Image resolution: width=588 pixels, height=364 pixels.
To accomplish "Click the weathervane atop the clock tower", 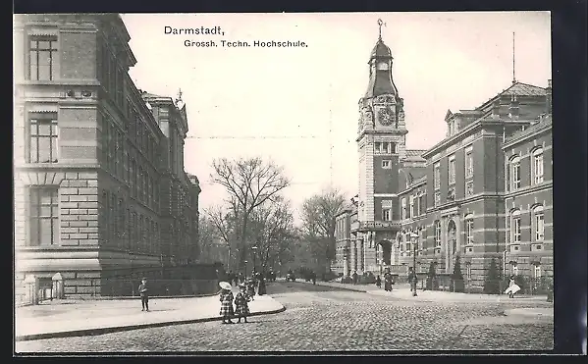I will pyautogui.click(x=380, y=27).
